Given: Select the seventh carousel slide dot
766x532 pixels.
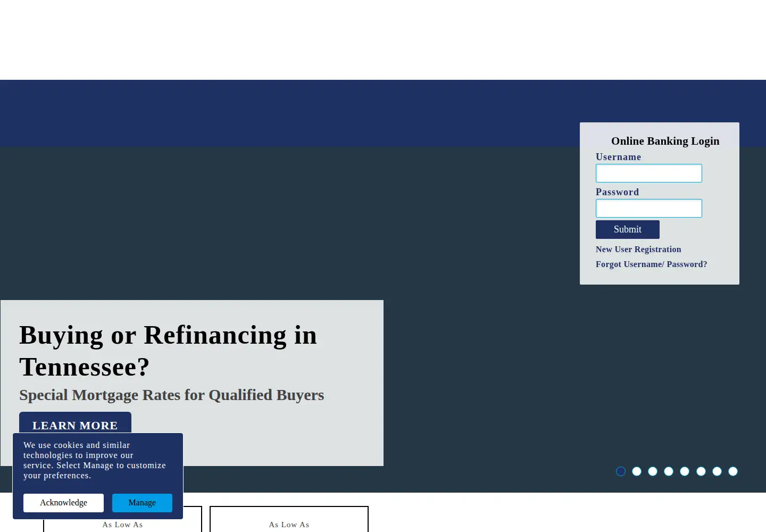Looking at the screenshot, I should click(x=717, y=471).
